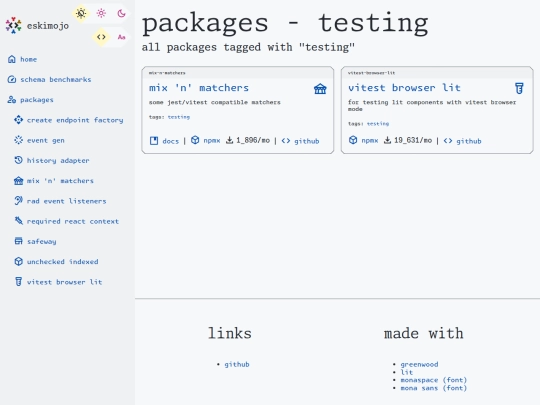Click the event gen sparkle icon
Image resolution: width=540 pixels, height=405 pixels.
tap(19, 140)
